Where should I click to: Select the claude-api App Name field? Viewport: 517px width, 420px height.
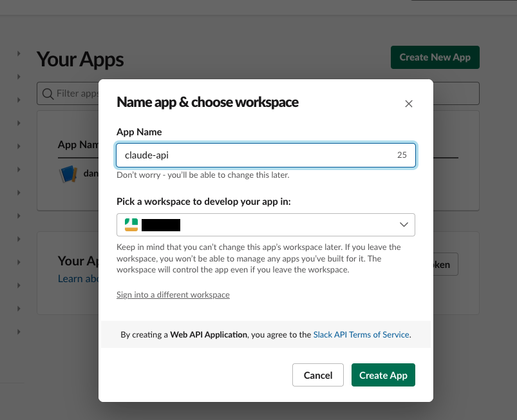tap(258, 155)
